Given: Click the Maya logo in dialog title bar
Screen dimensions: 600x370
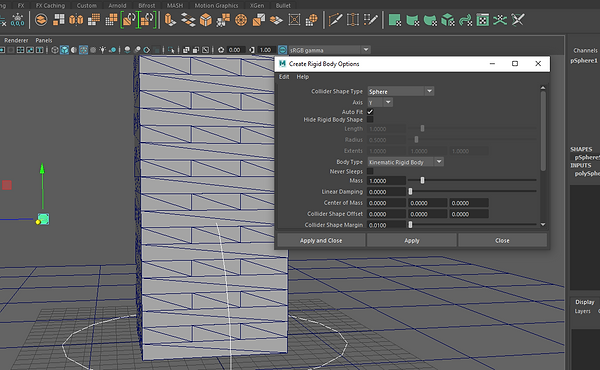Looking at the screenshot, I should point(282,64).
